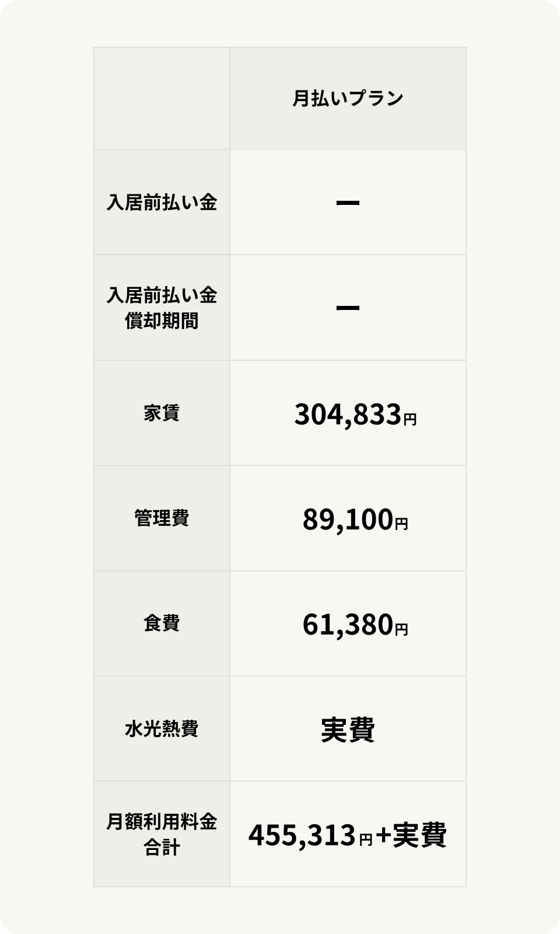560x934 pixels.
Task: Click the 61,380 food cost amount
Action: tap(348, 625)
